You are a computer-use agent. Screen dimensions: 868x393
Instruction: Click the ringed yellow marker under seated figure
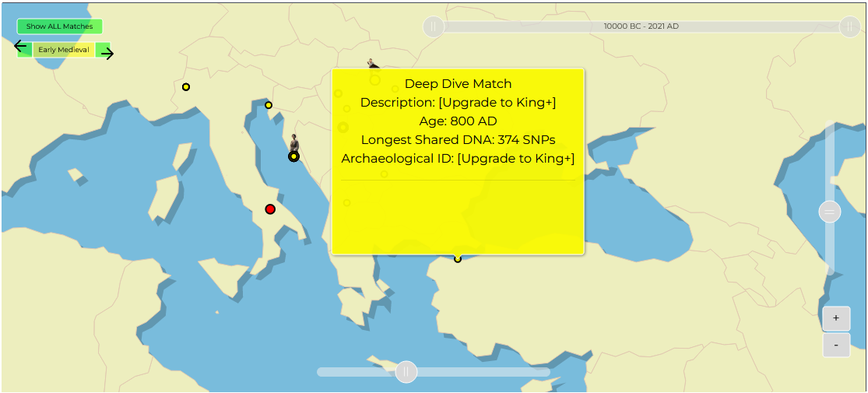pos(293,156)
